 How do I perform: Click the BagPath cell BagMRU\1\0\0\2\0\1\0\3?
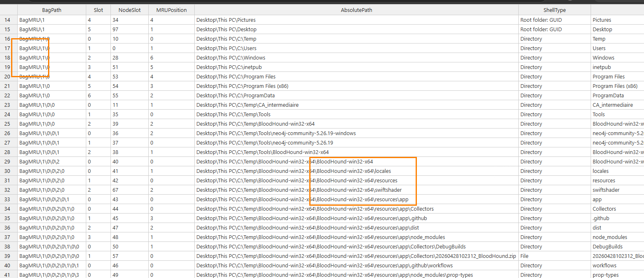coord(52,275)
